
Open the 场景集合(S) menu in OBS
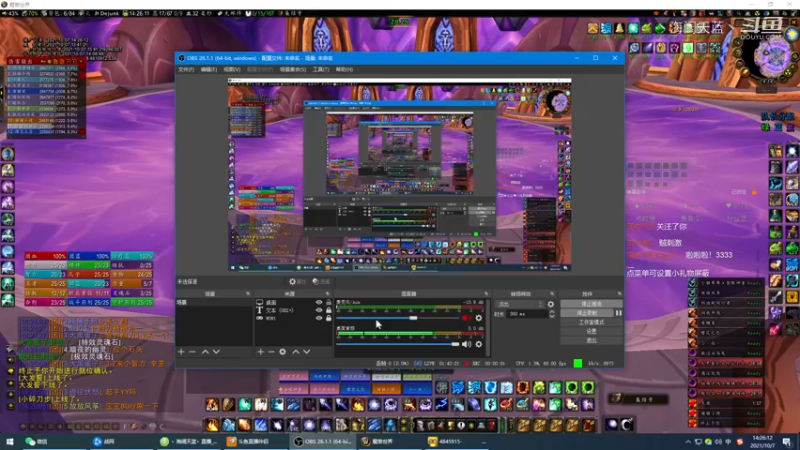(293, 69)
